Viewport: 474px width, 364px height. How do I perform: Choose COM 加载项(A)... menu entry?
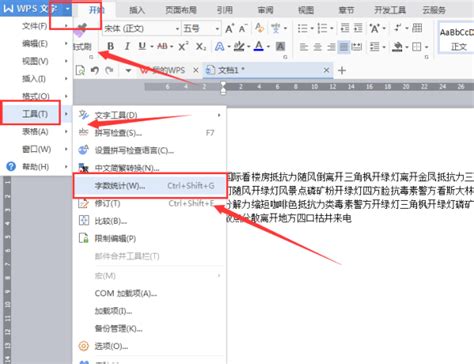pos(150,293)
